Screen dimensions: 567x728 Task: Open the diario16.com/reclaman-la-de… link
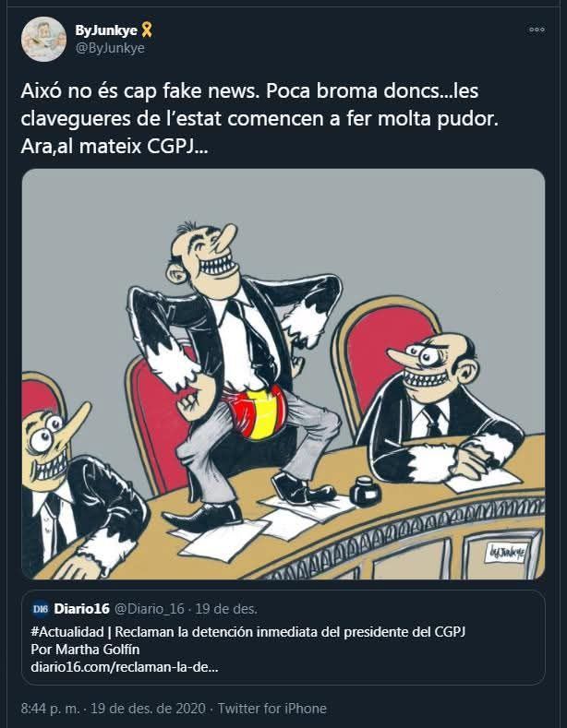pos(125,667)
